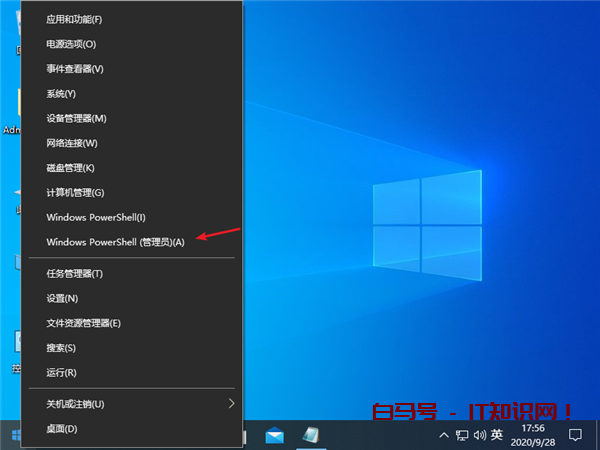Switch the 英 input method indicator
600x450 pixels.
click(496, 436)
